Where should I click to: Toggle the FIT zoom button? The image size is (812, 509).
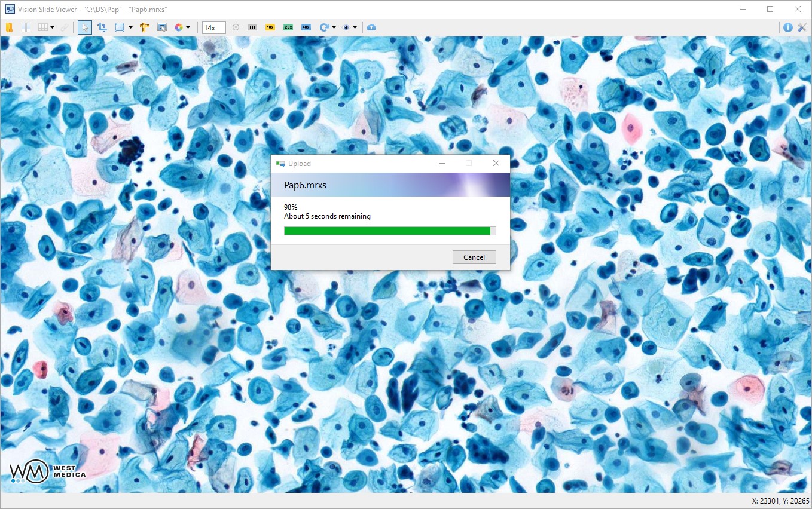point(252,27)
